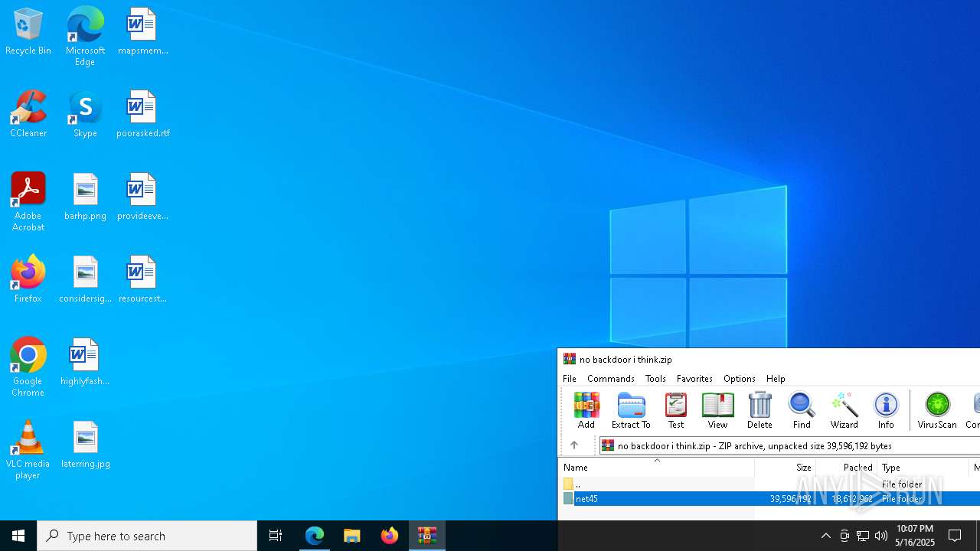Select the considersig... image file
This screenshot has height=551, width=980.
(x=85, y=280)
